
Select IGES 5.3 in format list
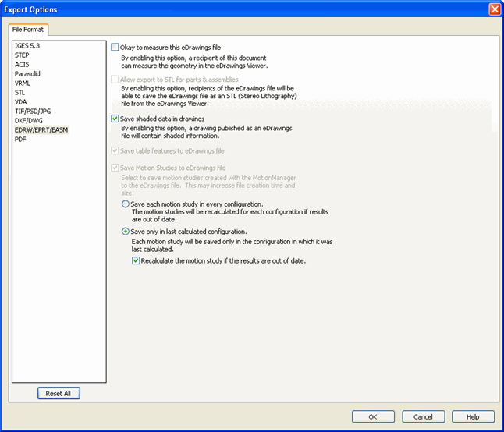tap(27, 46)
